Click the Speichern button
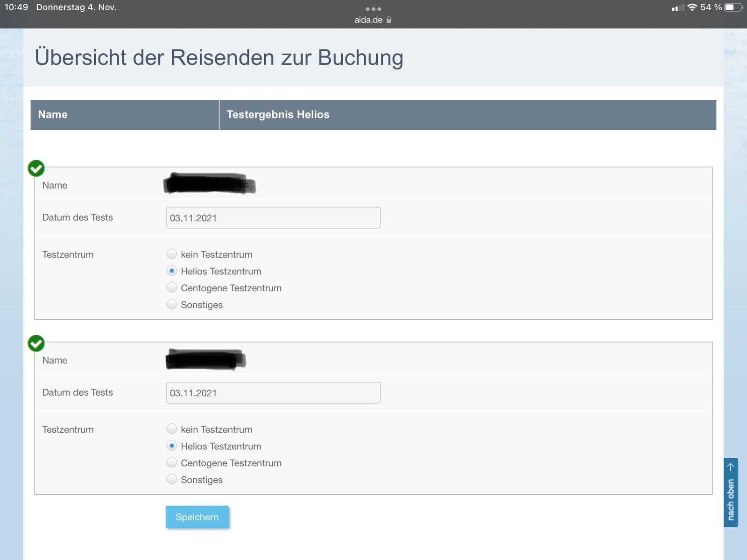Screen dimensions: 747x560 click(x=197, y=517)
